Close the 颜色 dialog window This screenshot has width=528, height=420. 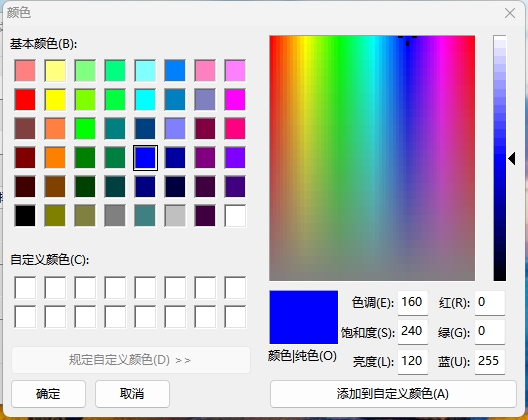[x=510, y=13]
